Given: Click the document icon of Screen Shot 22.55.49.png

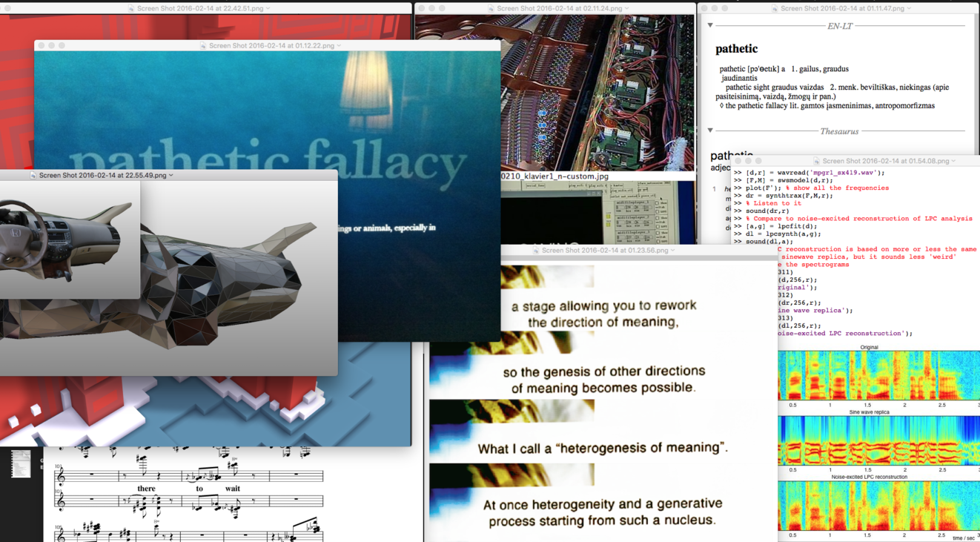Looking at the screenshot, I should tap(33, 176).
